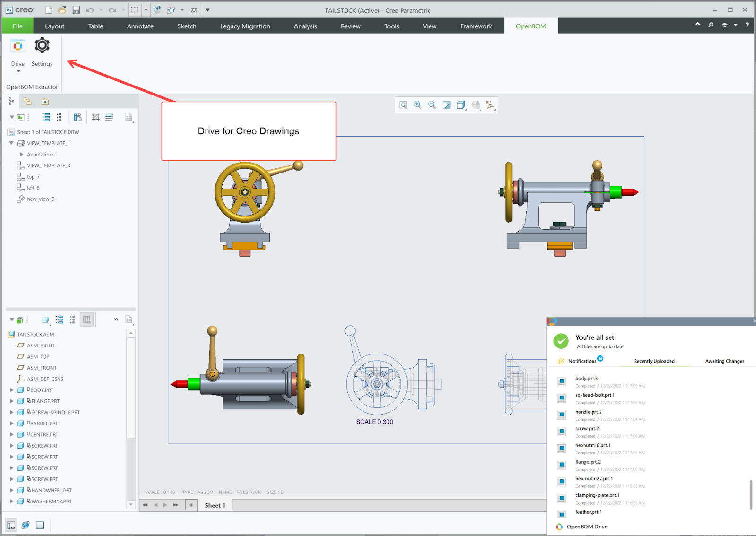
Task: Select top_7 view in drawing tree
Action: [33, 177]
